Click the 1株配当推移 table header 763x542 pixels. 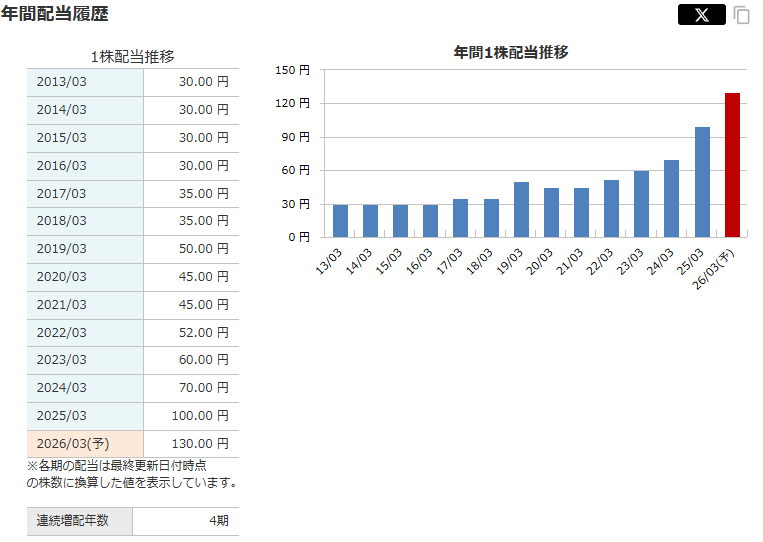[x=132, y=57]
